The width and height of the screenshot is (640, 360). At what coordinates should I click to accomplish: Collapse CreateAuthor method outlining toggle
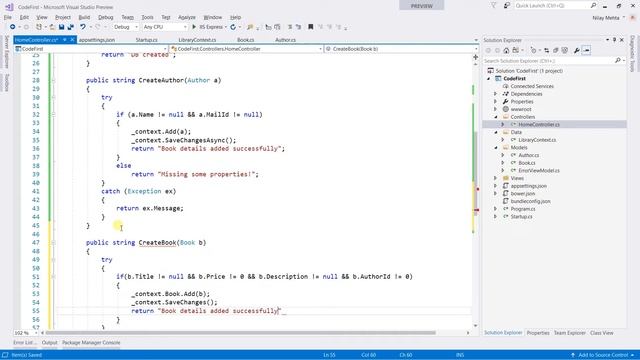(53, 80)
